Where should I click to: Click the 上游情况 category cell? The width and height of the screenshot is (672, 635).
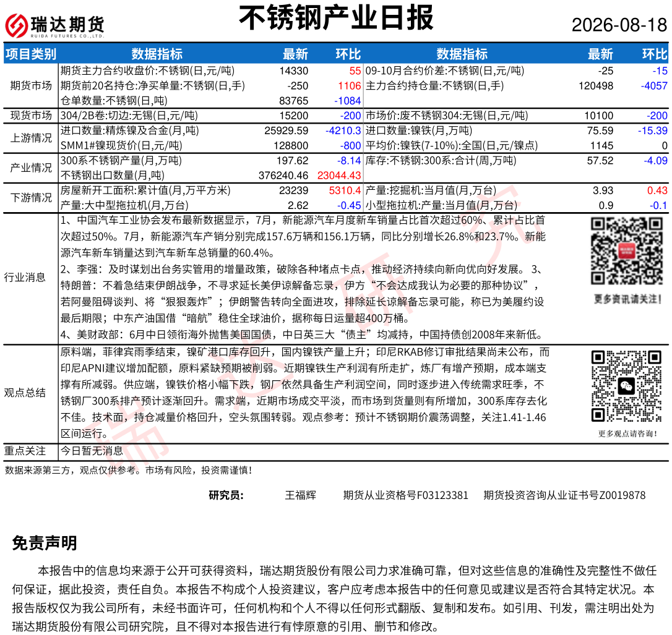[31, 138]
